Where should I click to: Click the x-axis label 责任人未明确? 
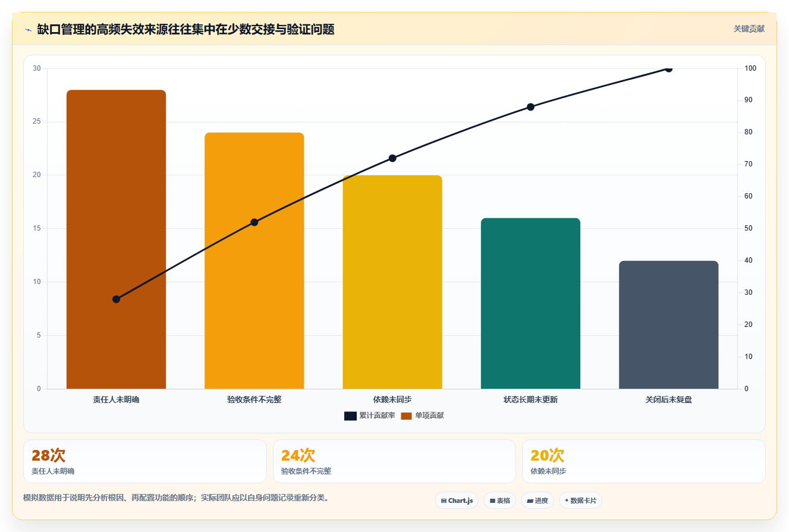(x=116, y=400)
